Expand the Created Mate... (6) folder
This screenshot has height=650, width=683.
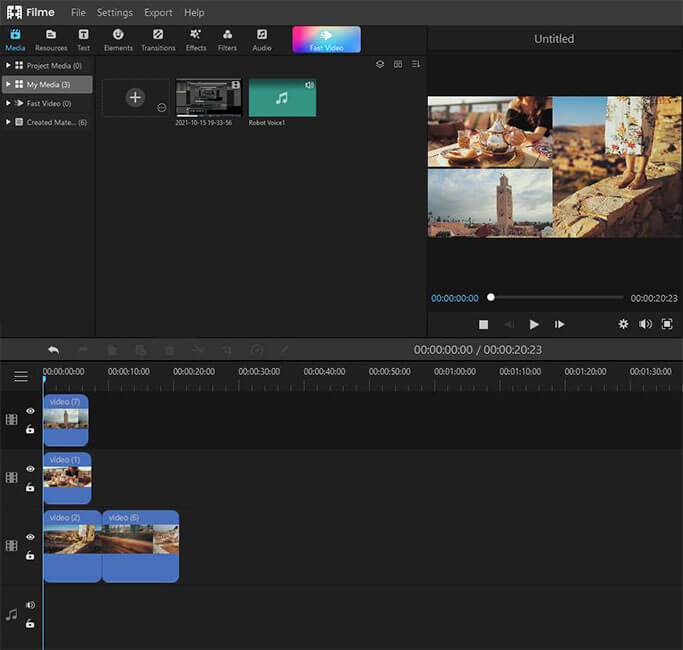tap(8, 122)
